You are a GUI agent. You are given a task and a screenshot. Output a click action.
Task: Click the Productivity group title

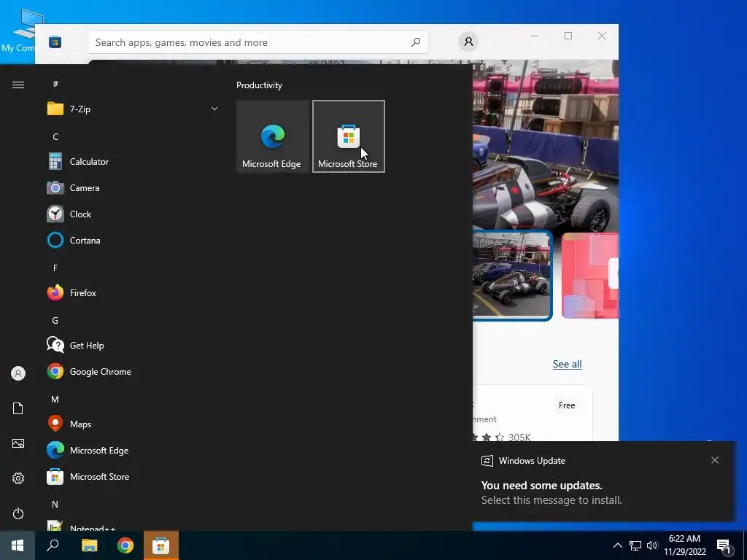pos(259,85)
